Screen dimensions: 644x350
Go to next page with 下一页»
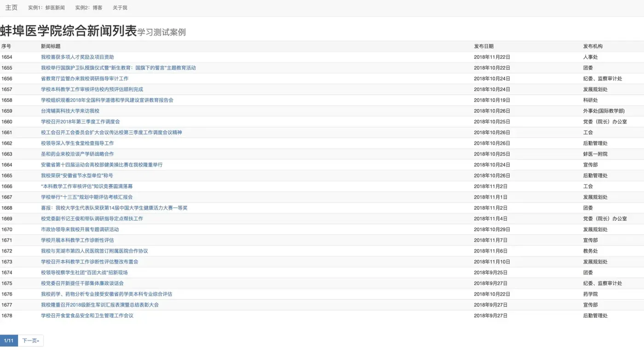click(x=31, y=341)
